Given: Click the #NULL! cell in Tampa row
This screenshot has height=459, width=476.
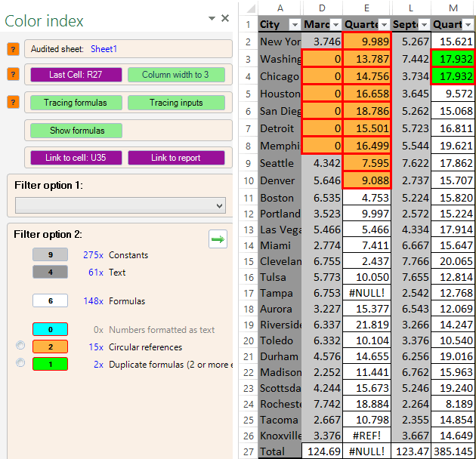Looking at the screenshot, I should 366,293.
